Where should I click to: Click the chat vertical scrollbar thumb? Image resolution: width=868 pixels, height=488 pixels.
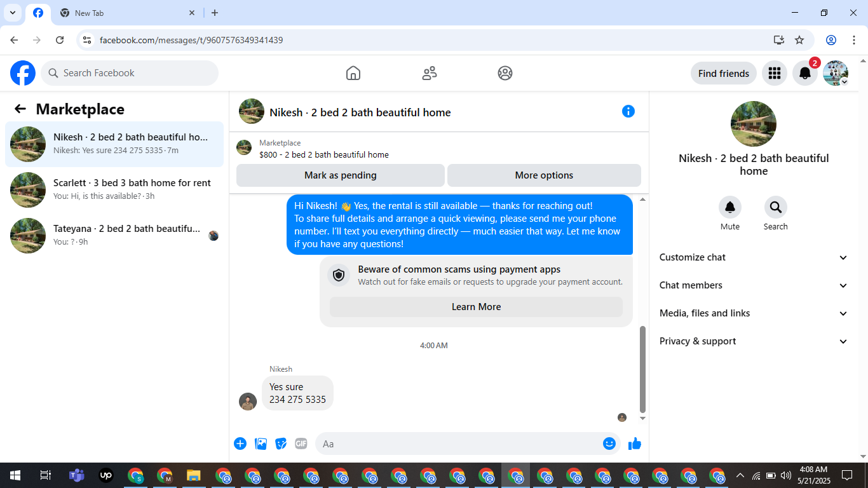coord(642,369)
